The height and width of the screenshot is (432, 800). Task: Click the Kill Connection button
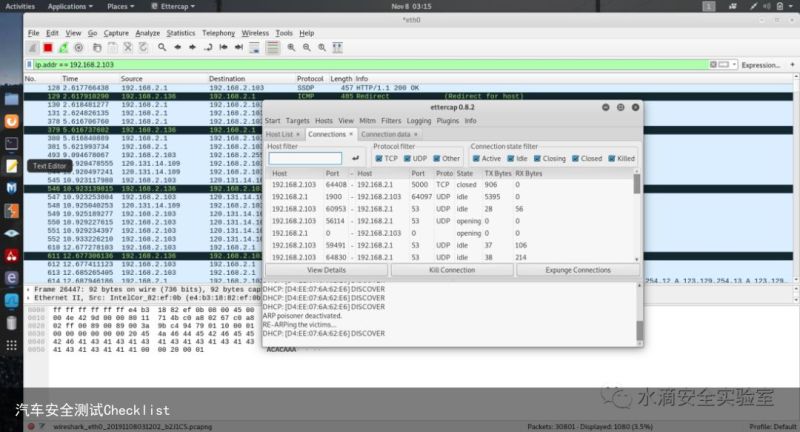(452, 270)
